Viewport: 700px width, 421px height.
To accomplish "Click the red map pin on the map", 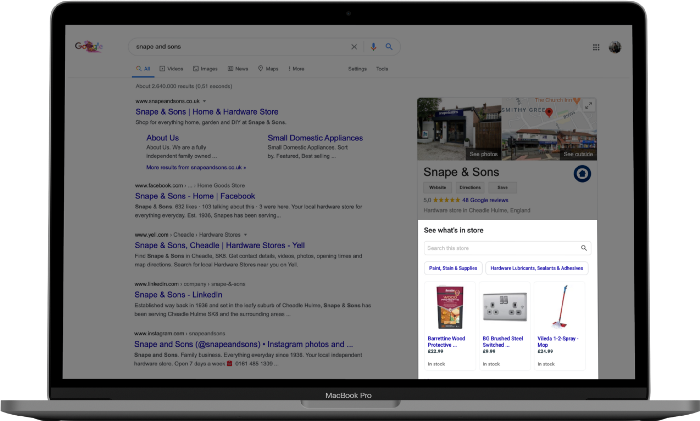I will point(549,113).
